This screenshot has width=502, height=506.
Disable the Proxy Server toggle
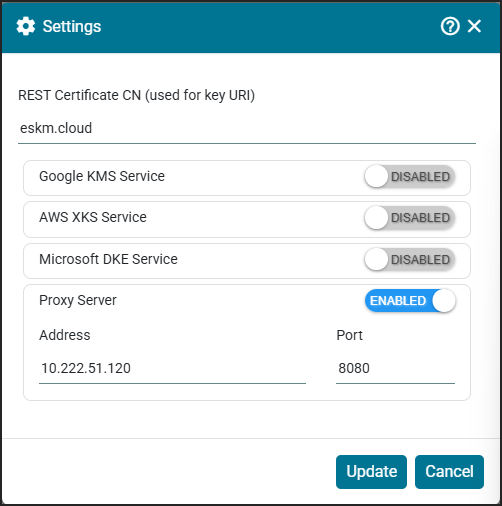click(x=410, y=301)
